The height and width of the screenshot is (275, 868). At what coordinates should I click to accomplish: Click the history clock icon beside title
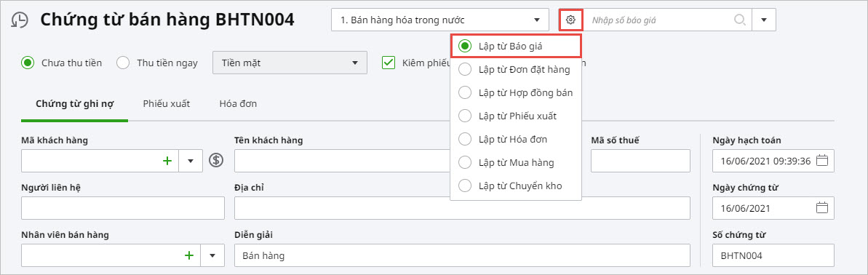pos(20,20)
